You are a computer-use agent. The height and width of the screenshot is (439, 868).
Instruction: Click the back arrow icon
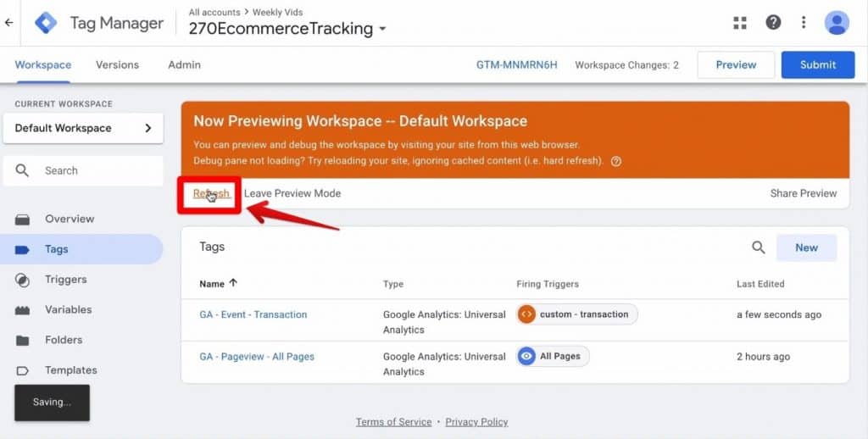pos(9,23)
